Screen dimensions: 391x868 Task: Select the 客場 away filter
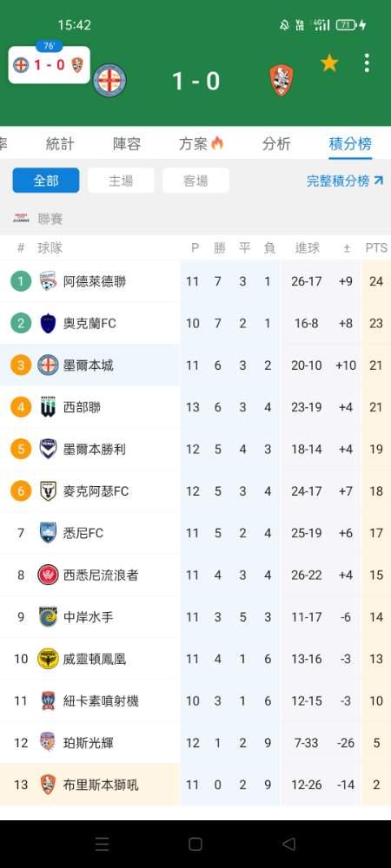(x=195, y=181)
